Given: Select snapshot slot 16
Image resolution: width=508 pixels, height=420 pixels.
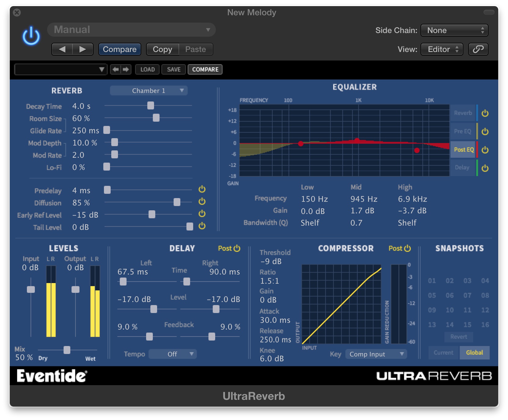Looking at the screenshot, I should click(485, 325).
